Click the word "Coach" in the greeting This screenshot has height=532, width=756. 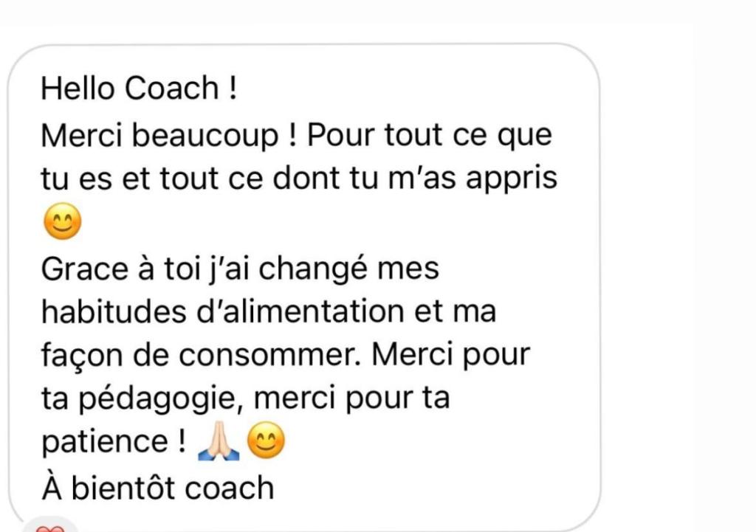point(171,89)
